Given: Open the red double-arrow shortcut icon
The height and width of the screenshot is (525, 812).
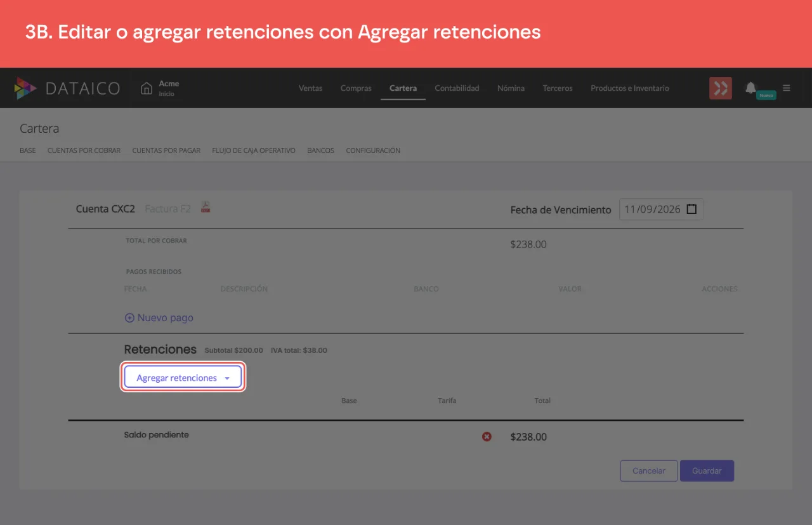Looking at the screenshot, I should [x=721, y=88].
